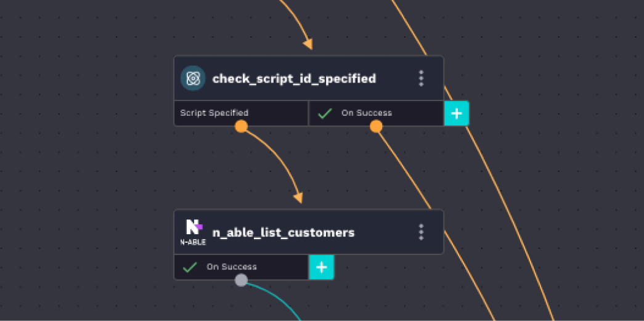The image size is (644, 321).
Task: Click arrowhead pointing into n_able_list_customers node
Action: coord(298,197)
